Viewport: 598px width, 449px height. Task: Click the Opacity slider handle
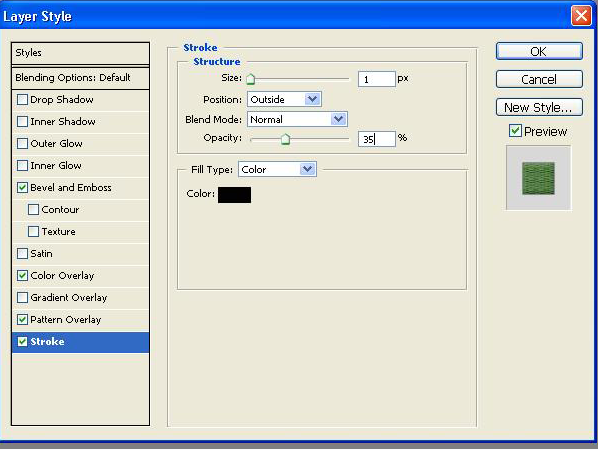(285, 139)
